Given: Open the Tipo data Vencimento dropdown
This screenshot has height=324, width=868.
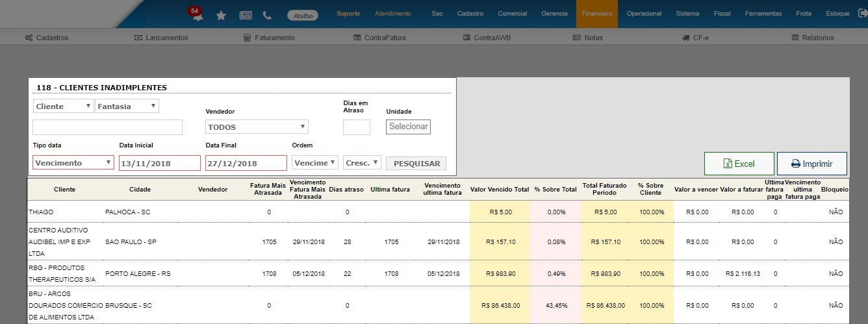Looking at the screenshot, I should [x=73, y=163].
